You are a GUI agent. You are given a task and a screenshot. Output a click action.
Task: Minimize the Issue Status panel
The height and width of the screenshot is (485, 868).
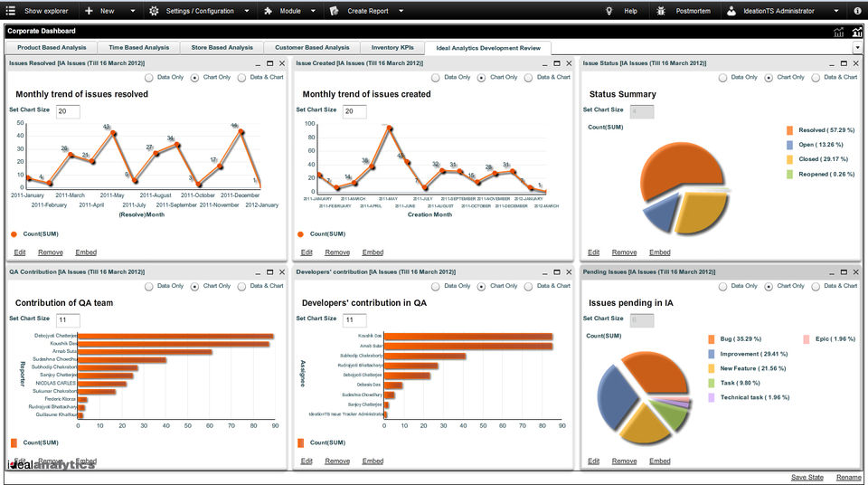point(832,64)
